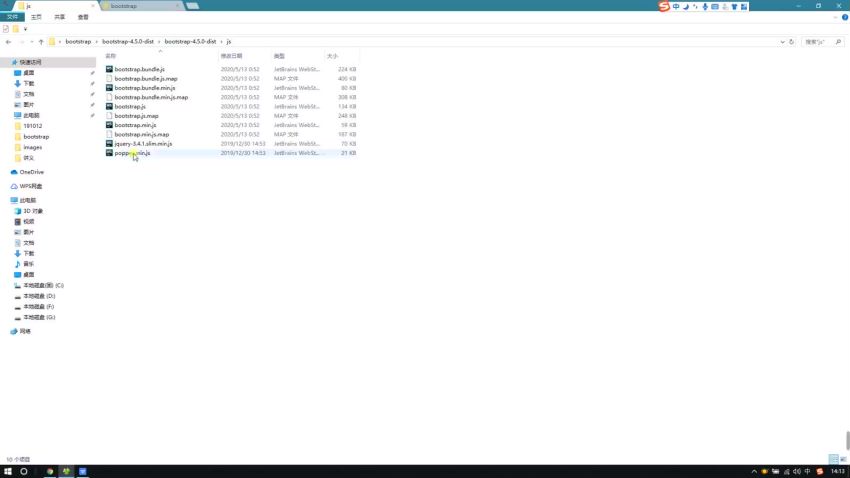Click first bootstrap-4.5.0-dist breadcrumb segment
This screenshot has height=478, width=850.
coord(128,42)
